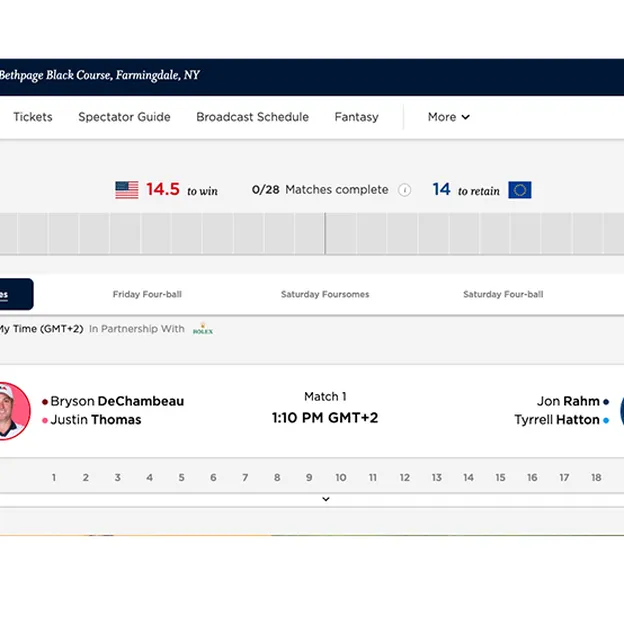The image size is (624, 624).
Task: Open Bryson DeChambeau player name
Action: point(117,401)
